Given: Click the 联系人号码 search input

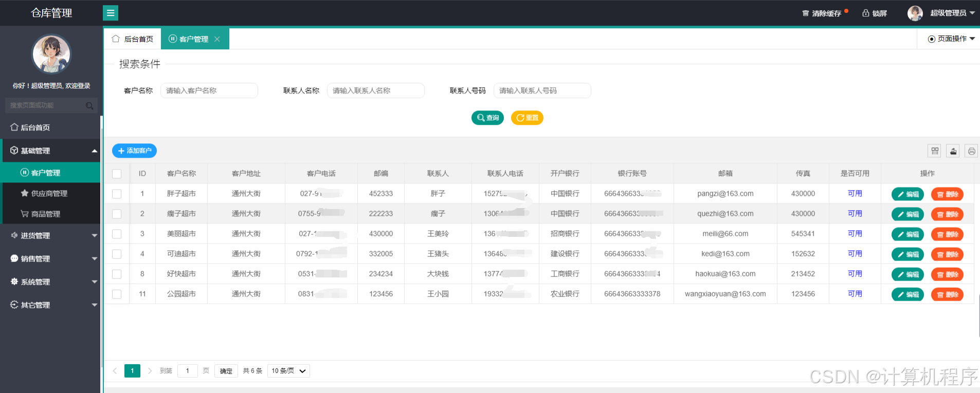Looking at the screenshot, I should pos(542,90).
